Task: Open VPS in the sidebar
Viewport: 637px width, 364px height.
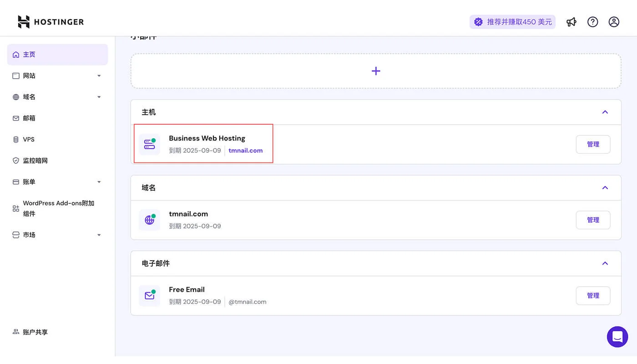Action: [29, 139]
